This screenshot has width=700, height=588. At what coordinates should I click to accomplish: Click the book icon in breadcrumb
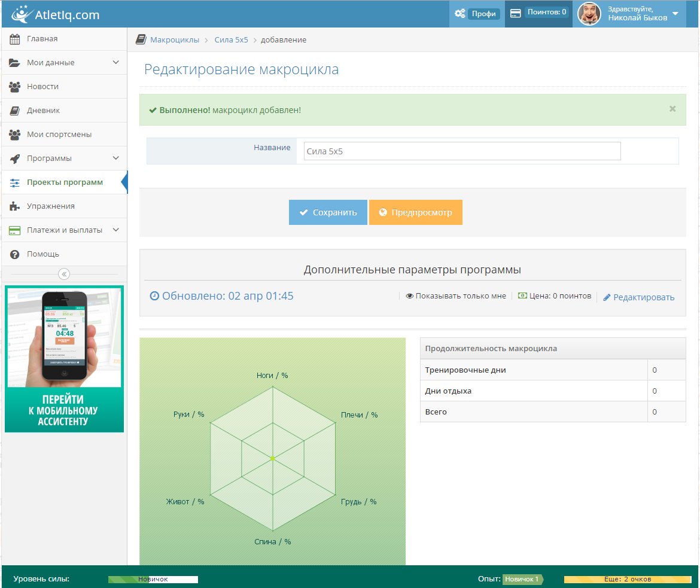(141, 39)
